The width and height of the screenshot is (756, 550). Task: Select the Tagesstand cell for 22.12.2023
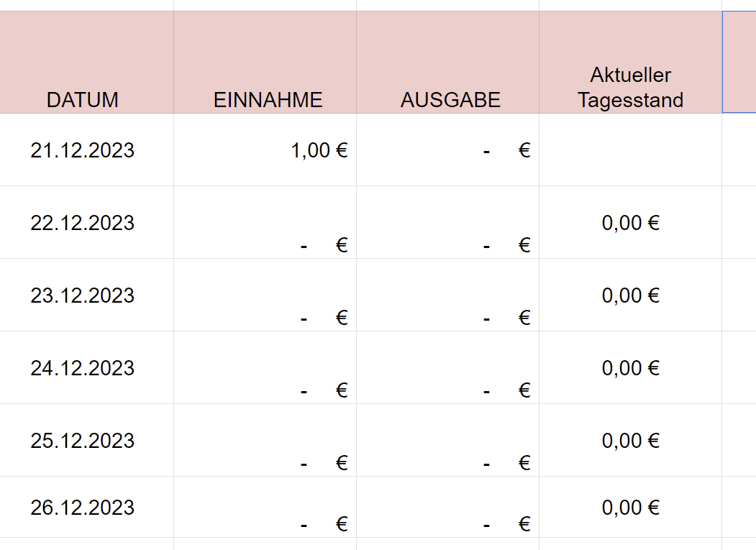(631, 222)
